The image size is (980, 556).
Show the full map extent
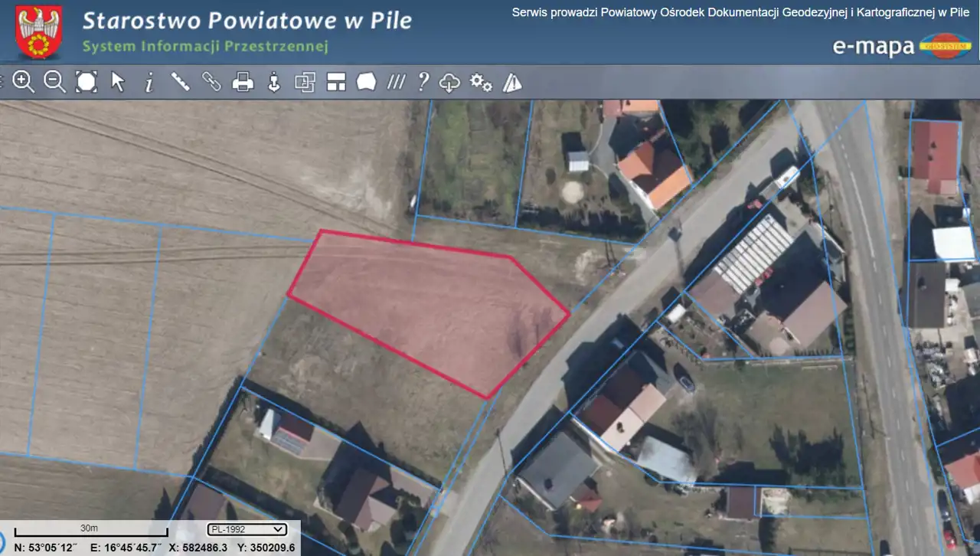[x=87, y=82]
